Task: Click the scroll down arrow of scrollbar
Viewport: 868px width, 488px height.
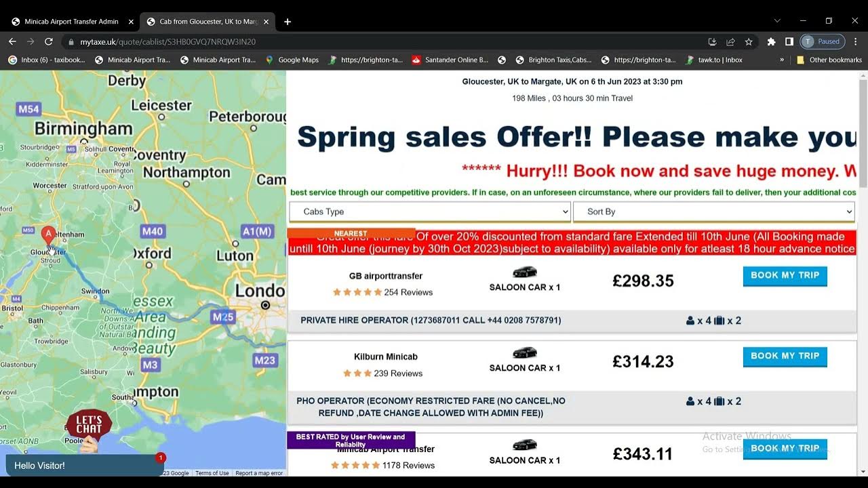Action: point(863,472)
